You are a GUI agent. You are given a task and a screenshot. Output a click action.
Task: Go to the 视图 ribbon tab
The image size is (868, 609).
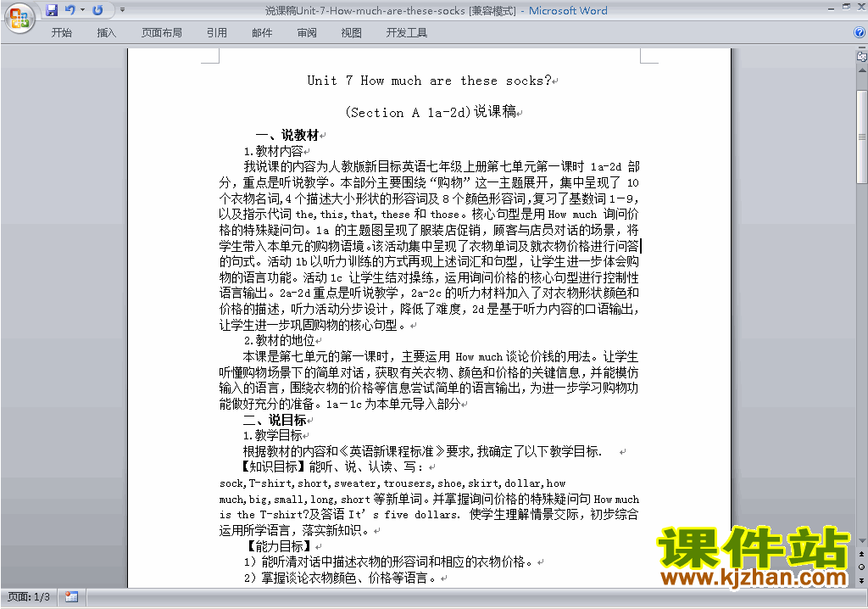pos(351,33)
